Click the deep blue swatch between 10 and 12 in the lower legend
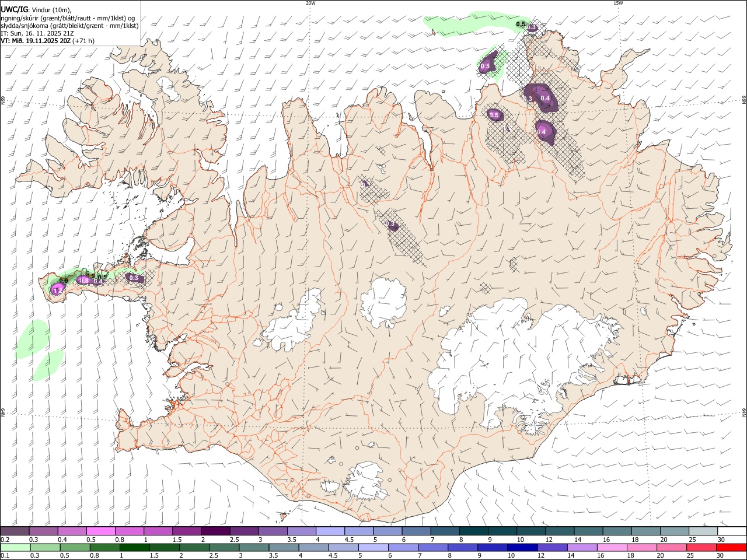 [x=521, y=547]
